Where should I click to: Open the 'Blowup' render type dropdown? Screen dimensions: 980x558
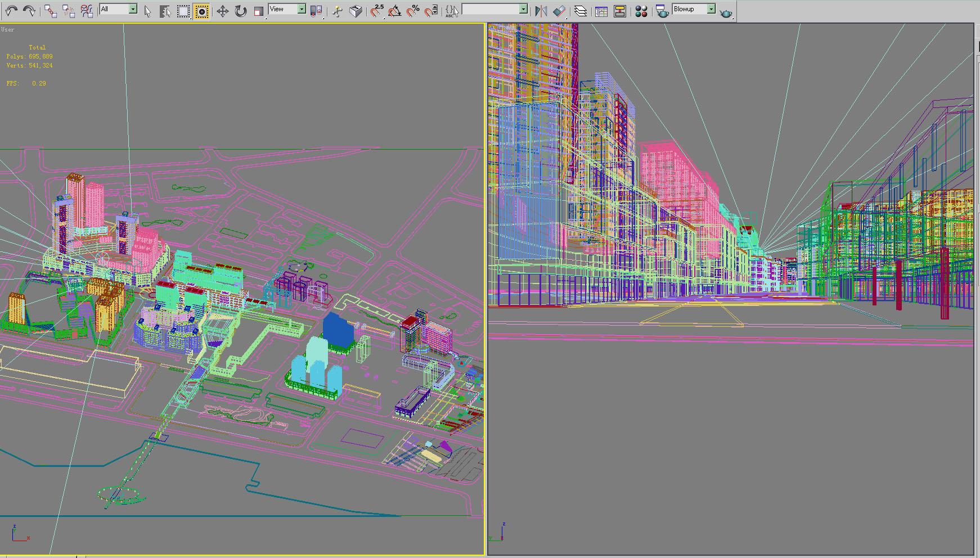tap(694, 9)
